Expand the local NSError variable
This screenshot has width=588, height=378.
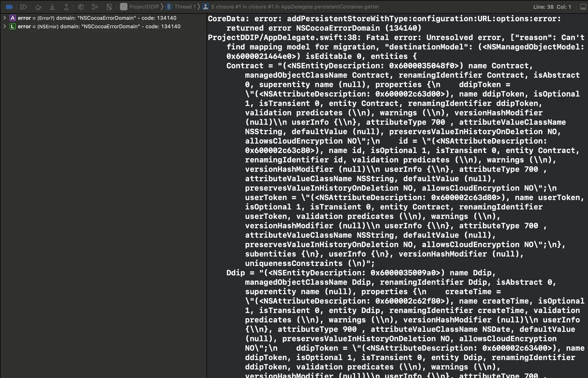pyautogui.click(x=5, y=26)
